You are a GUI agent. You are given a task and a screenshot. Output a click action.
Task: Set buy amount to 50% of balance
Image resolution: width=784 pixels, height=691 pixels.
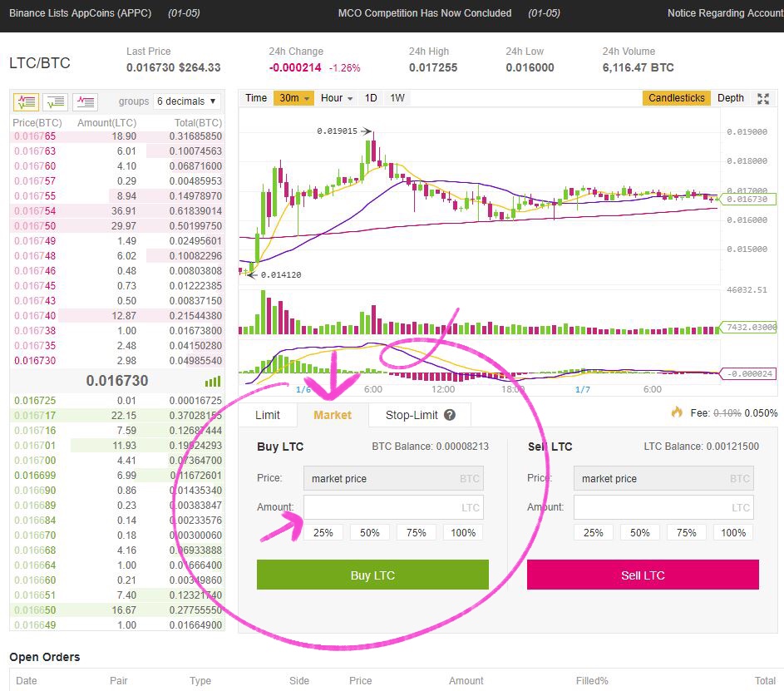point(370,532)
